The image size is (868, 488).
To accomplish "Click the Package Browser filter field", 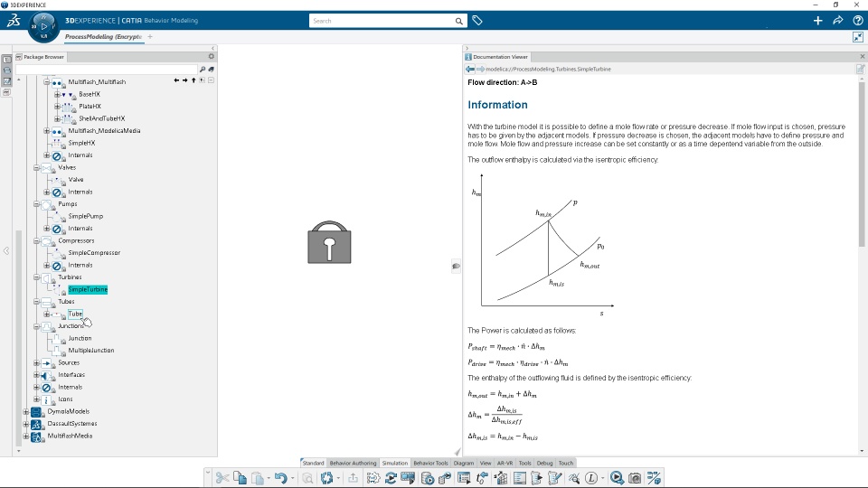I will click(x=107, y=70).
